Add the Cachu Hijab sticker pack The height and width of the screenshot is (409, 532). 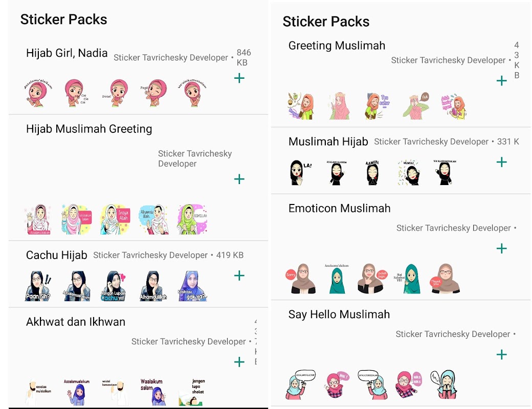click(x=239, y=276)
